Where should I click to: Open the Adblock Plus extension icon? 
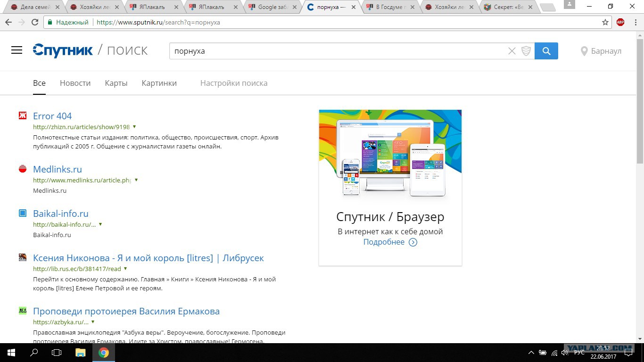[620, 22]
